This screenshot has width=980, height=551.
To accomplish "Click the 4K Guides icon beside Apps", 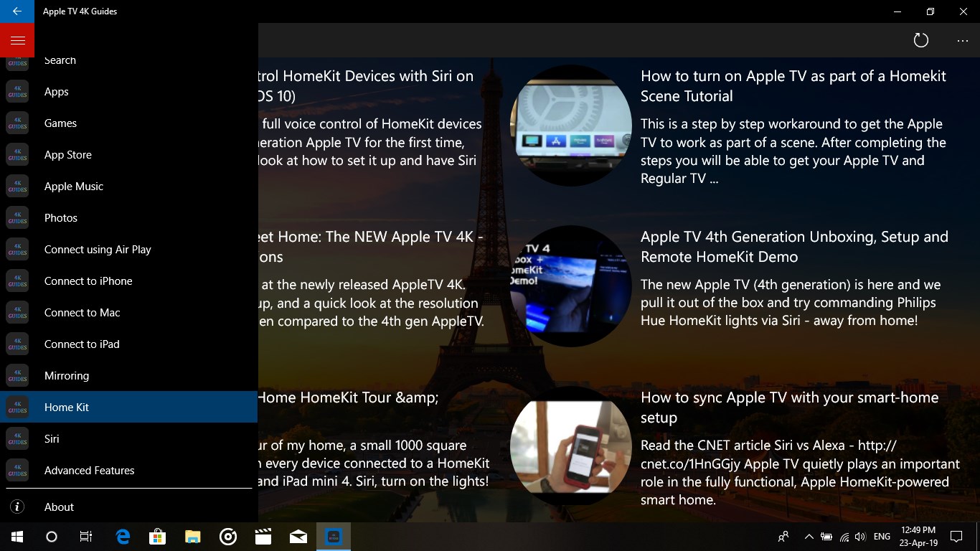I will click(x=17, y=92).
